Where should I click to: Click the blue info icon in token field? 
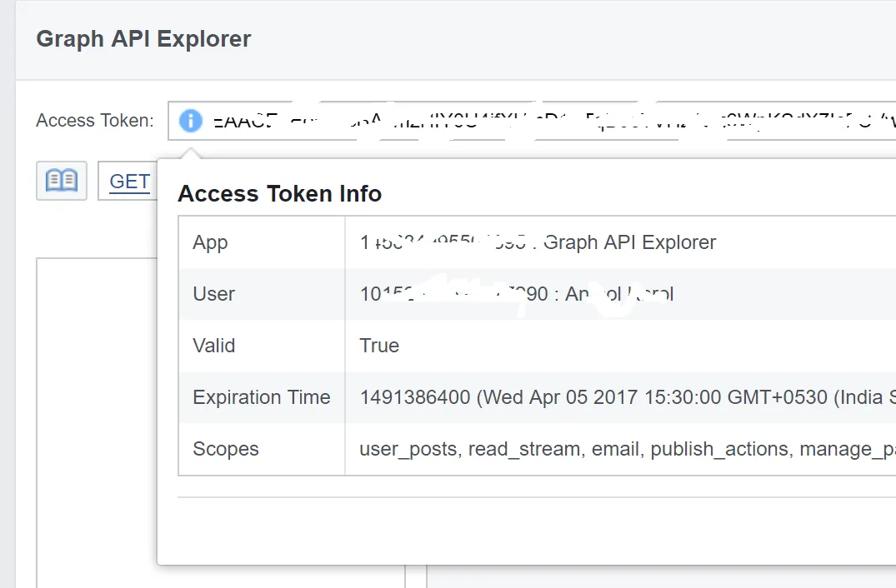(x=190, y=121)
